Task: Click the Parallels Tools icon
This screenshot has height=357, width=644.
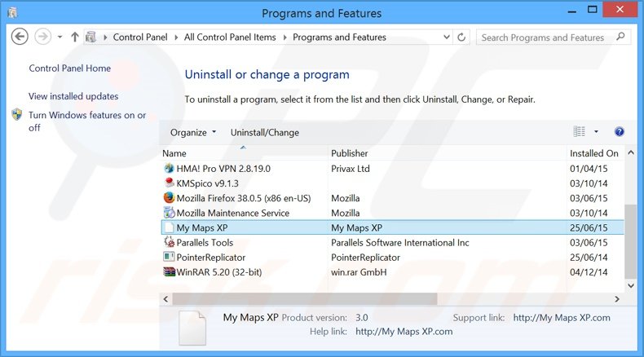Action: [x=169, y=242]
